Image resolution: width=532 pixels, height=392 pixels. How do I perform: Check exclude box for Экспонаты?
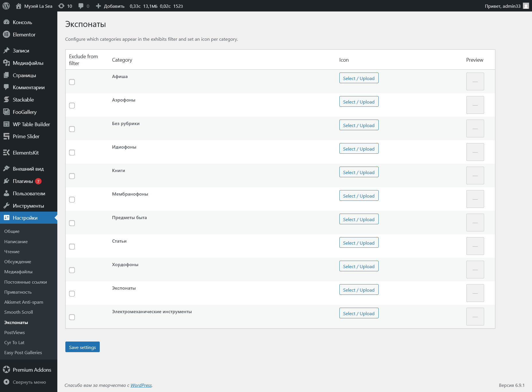tap(72, 294)
